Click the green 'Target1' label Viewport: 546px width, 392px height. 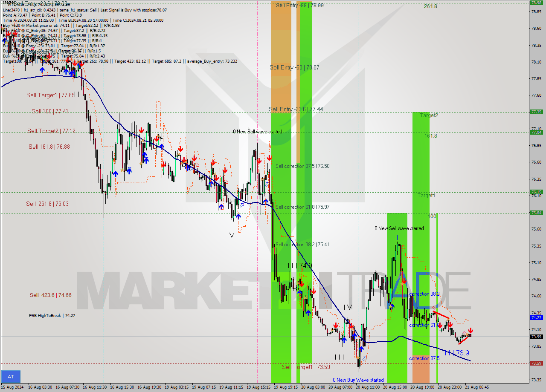[427, 196]
